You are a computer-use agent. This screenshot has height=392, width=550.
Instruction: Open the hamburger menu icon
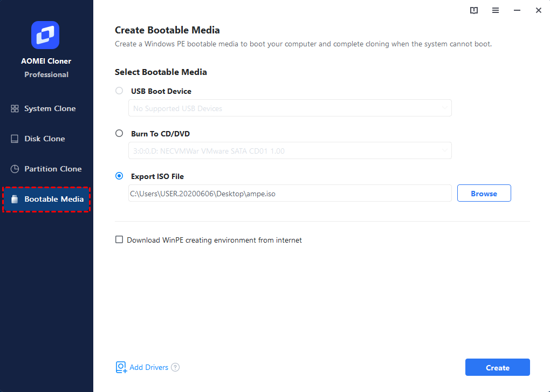click(496, 11)
